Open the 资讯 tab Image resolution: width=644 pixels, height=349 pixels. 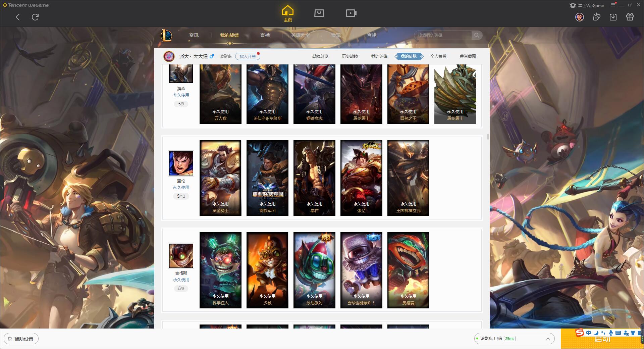194,35
